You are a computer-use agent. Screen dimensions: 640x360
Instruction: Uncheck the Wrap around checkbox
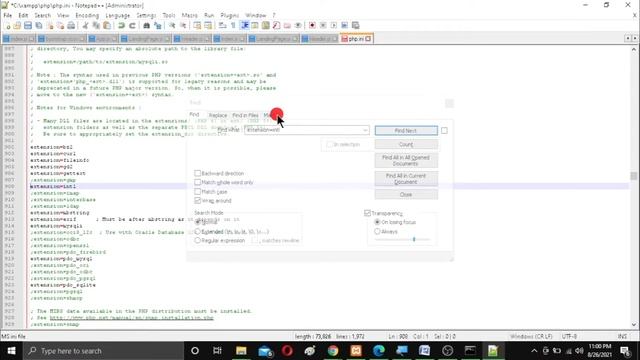198,200
